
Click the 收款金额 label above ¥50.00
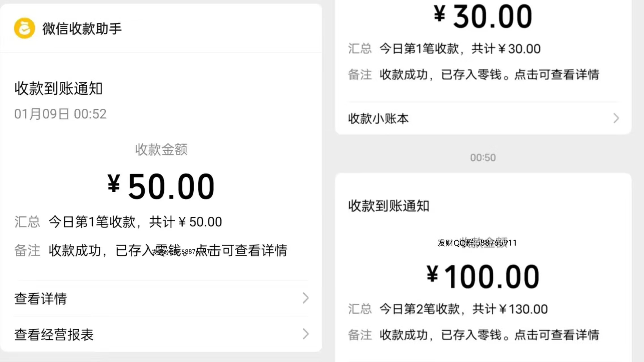[x=161, y=149]
